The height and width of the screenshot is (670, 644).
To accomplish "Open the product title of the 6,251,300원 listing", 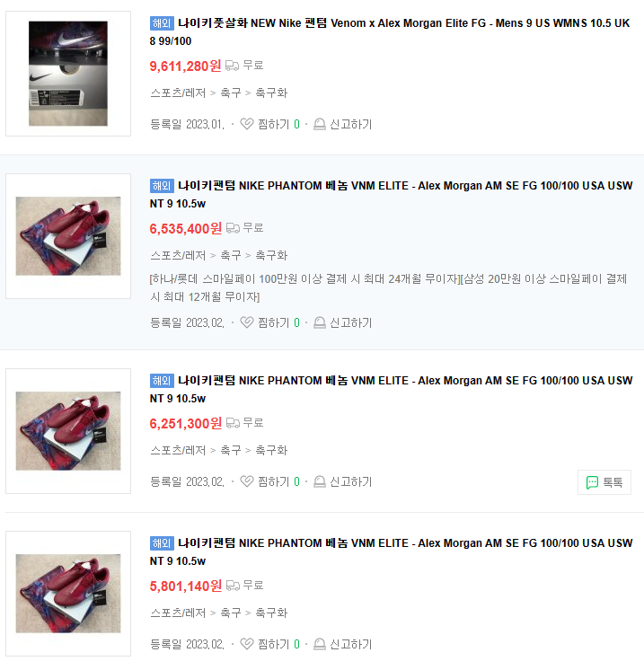I will [391, 389].
